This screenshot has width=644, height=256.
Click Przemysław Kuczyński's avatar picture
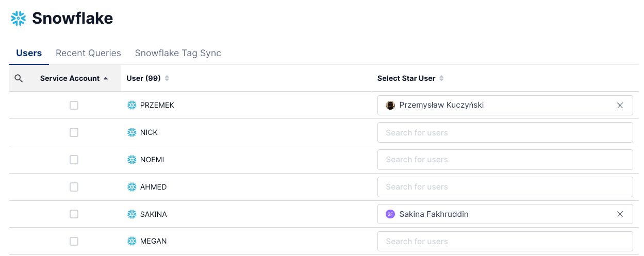(390, 105)
